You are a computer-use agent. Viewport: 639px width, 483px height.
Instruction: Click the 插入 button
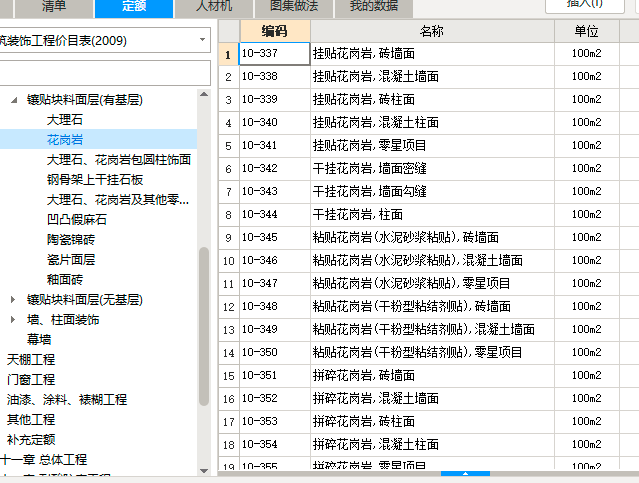[585, 5]
